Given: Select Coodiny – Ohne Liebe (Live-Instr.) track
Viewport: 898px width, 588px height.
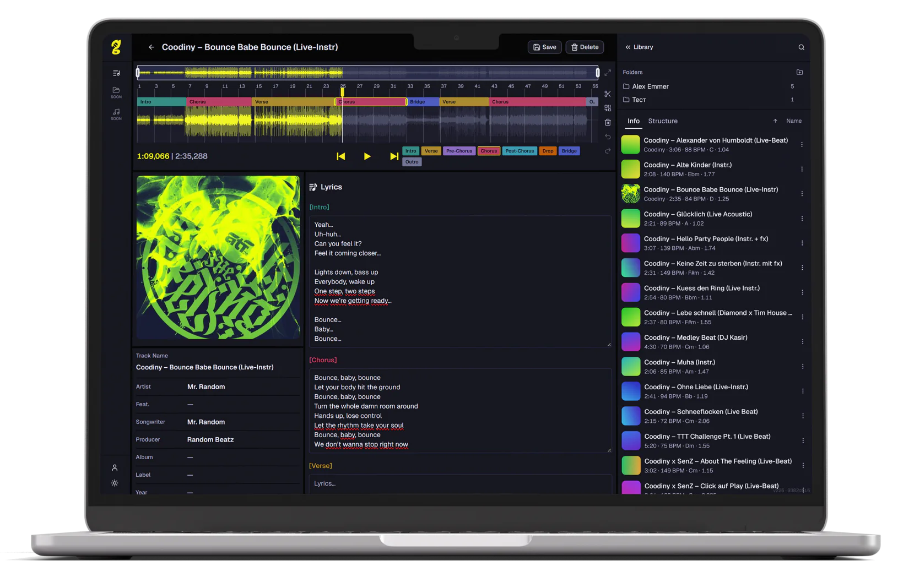Looking at the screenshot, I should coord(714,391).
